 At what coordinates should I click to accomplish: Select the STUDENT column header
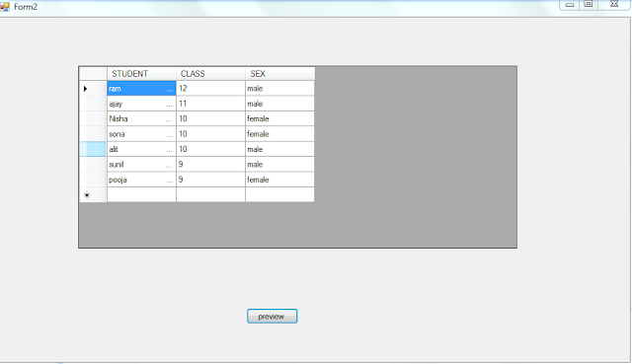pos(141,74)
